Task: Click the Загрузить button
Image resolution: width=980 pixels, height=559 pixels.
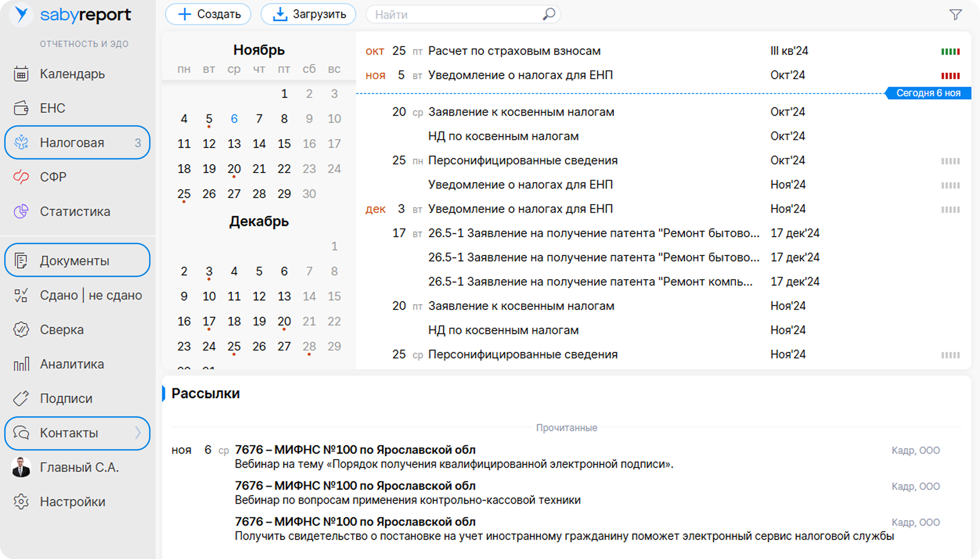Action: [x=308, y=14]
